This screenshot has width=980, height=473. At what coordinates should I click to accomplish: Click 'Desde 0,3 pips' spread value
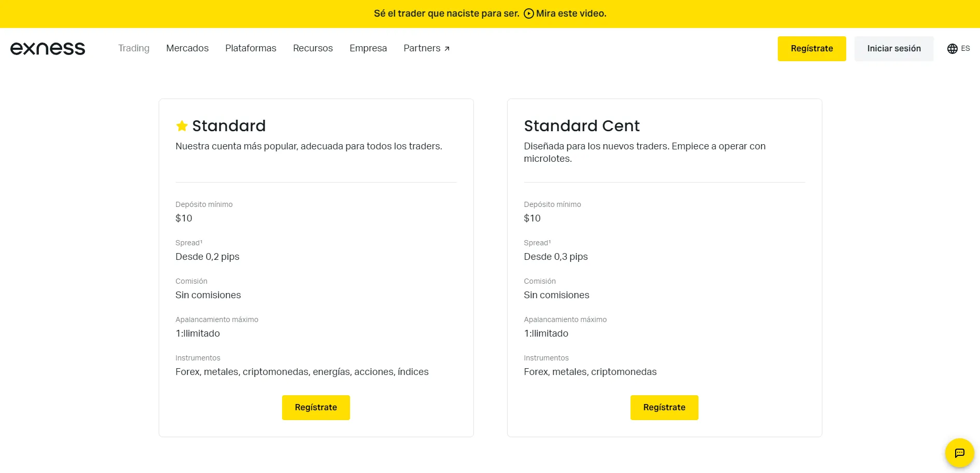tap(556, 257)
